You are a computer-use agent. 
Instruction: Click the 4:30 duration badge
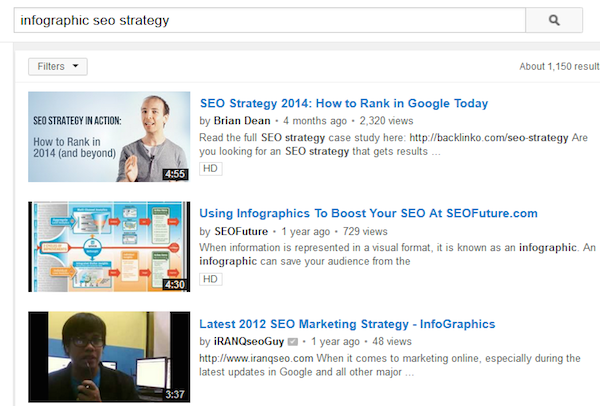pyautogui.click(x=175, y=284)
